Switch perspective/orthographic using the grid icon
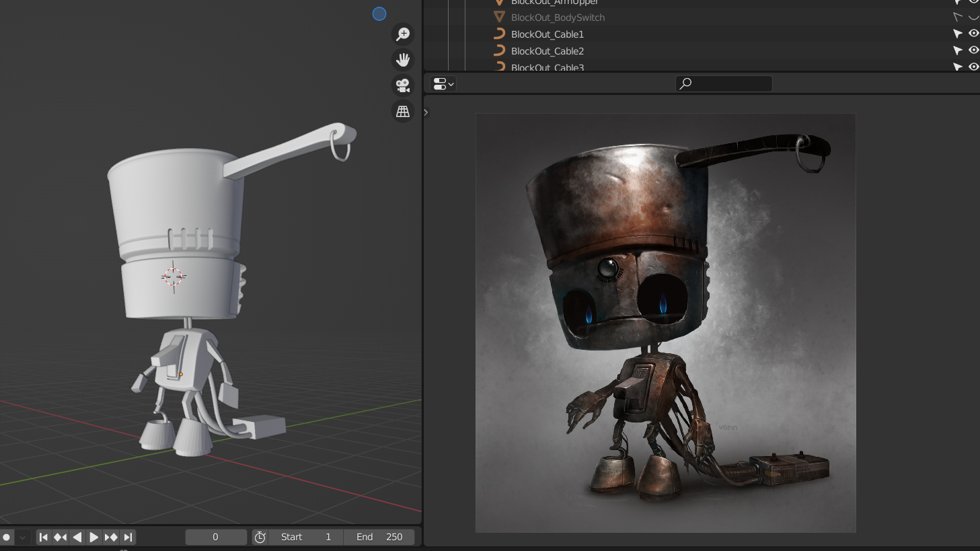The width and height of the screenshot is (980, 551). coord(403,111)
